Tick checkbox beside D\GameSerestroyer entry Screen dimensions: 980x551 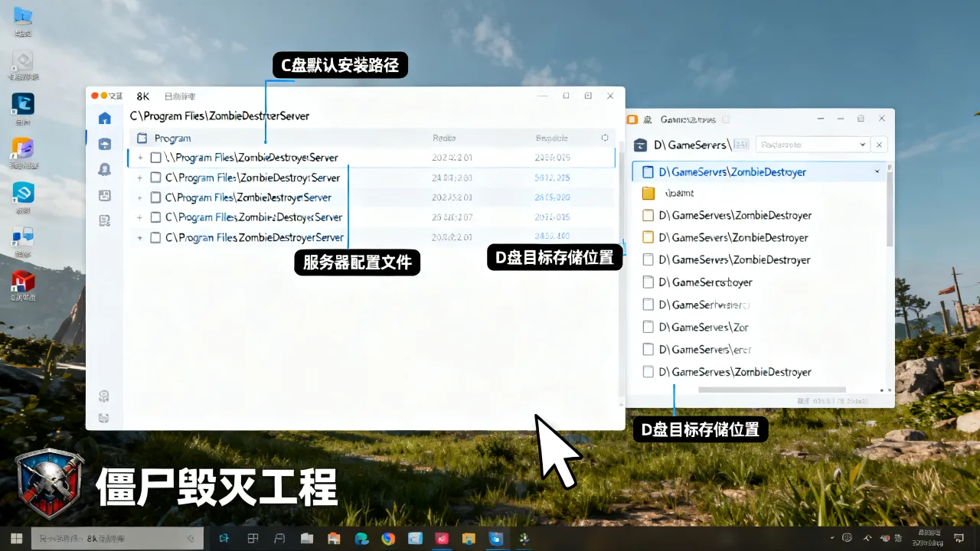pos(648,282)
